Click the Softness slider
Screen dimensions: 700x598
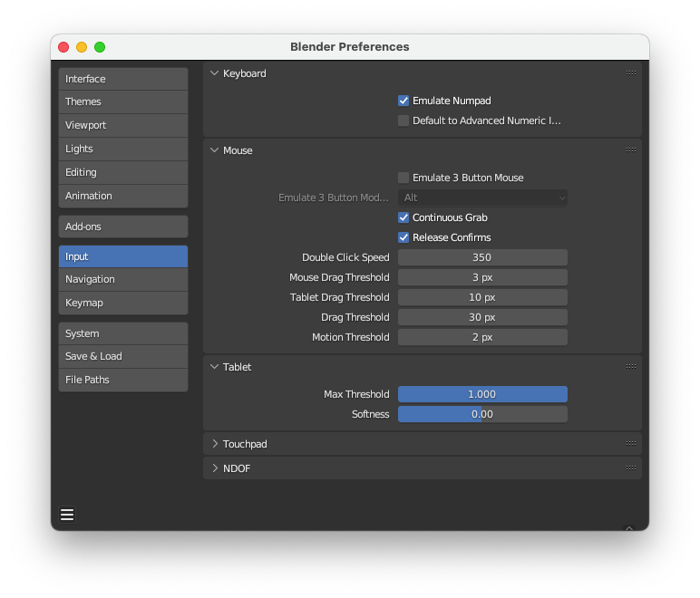[x=482, y=414]
